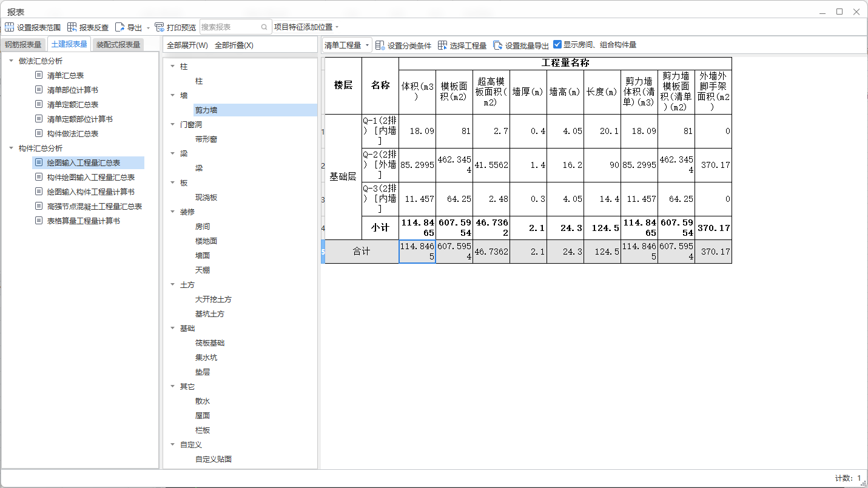
Task: Switch to 钢筋报表量 tab
Action: point(23,45)
